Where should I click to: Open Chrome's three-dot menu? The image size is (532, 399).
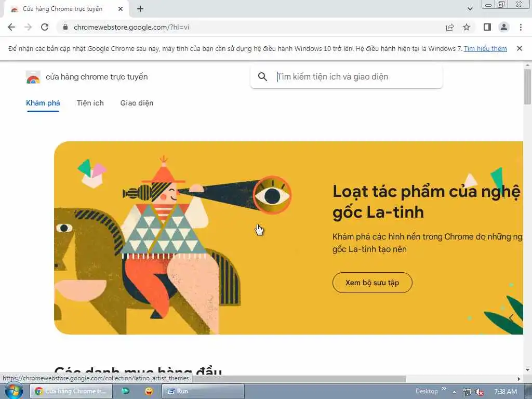point(521,27)
